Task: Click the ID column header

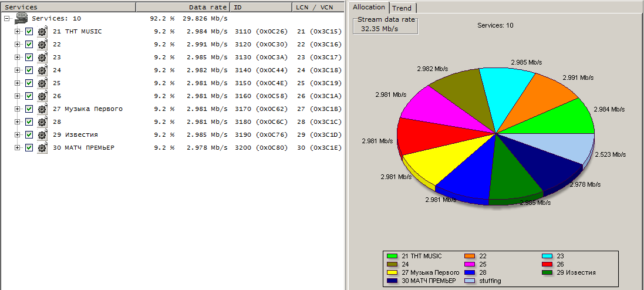Action: click(x=261, y=7)
